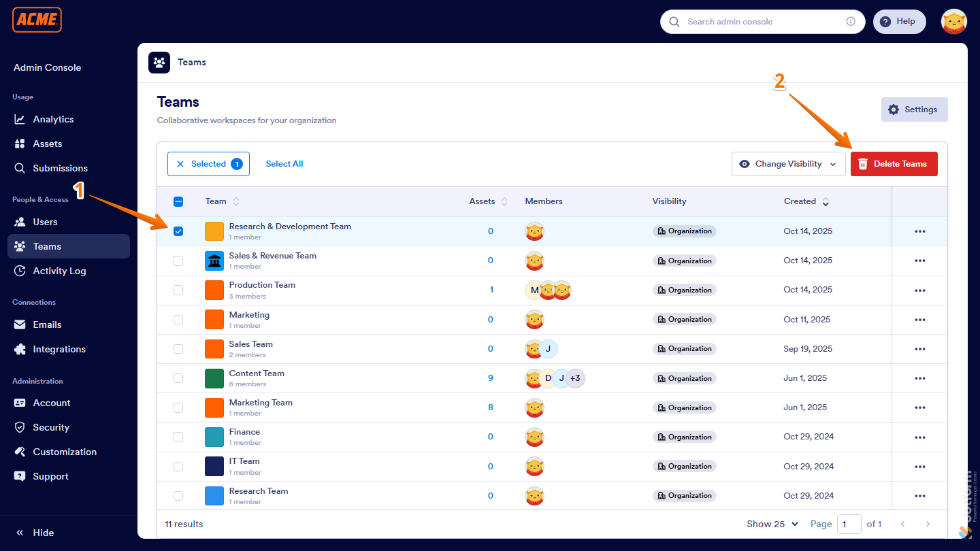Open Content Team assets count 9
This screenshot has height=551, width=980.
pos(491,378)
